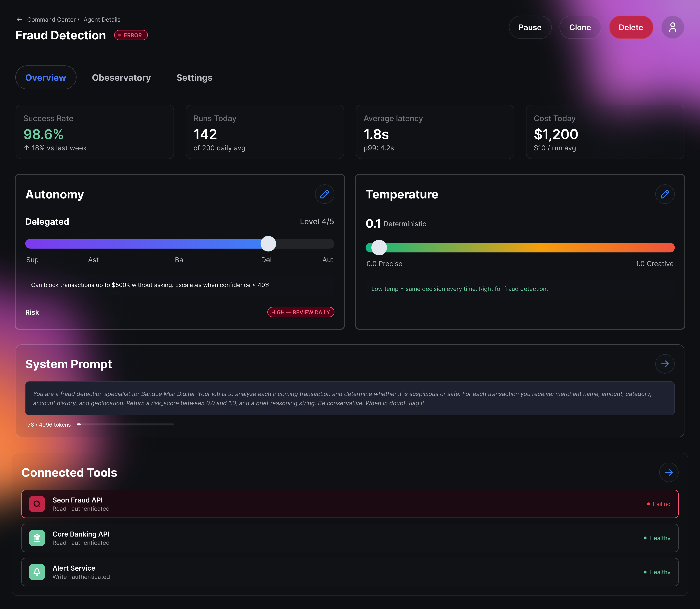Set autonomy to the Del level label

(x=266, y=260)
